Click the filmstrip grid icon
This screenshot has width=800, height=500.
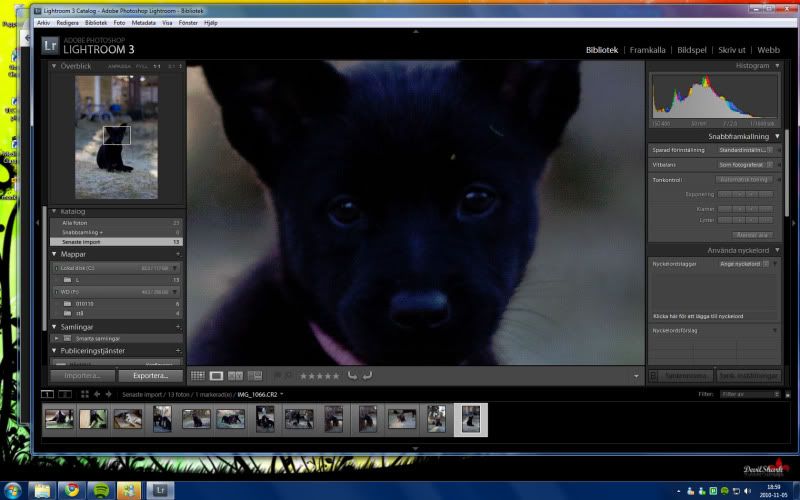tap(84, 394)
